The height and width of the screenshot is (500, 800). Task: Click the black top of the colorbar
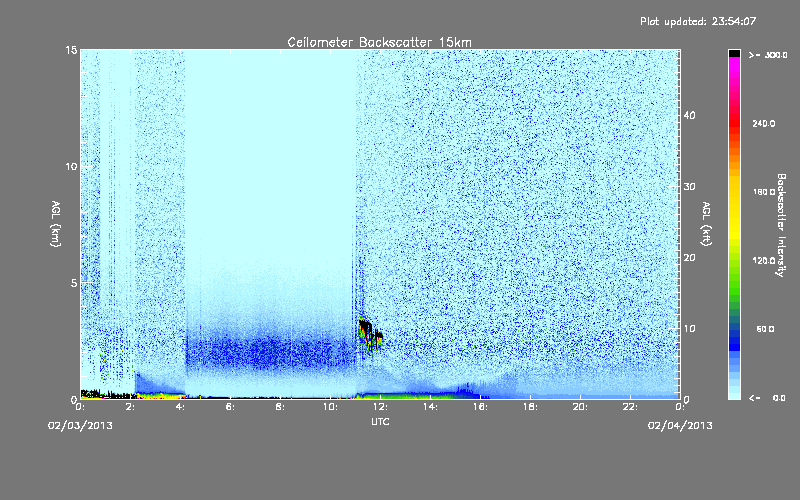(x=734, y=53)
